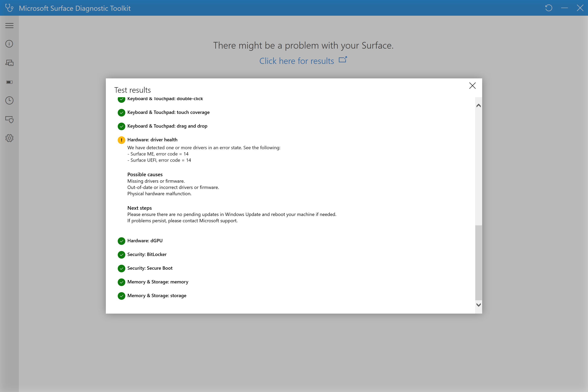This screenshot has width=588, height=392.
Task: Open the history clock icon
Action: (x=9, y=101)
